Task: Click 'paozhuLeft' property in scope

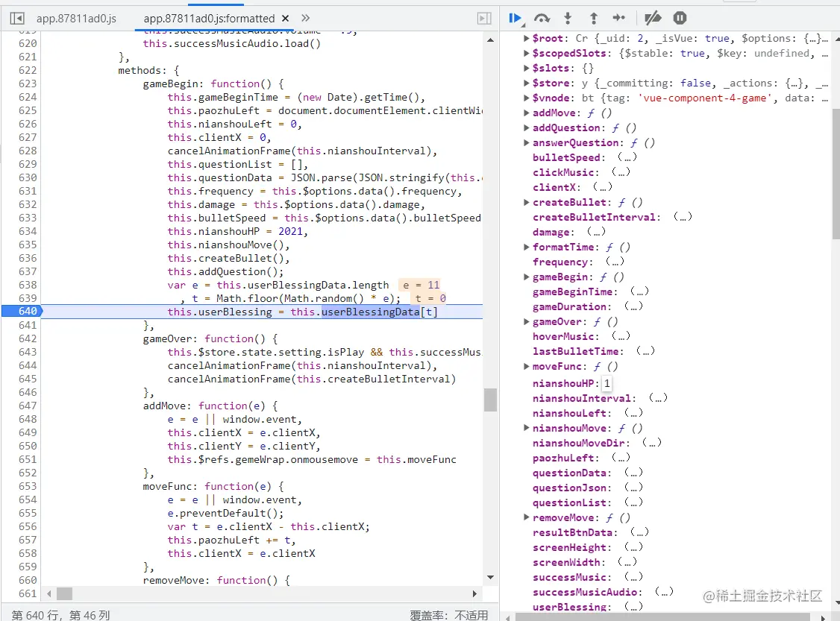Action: [563, 458]
